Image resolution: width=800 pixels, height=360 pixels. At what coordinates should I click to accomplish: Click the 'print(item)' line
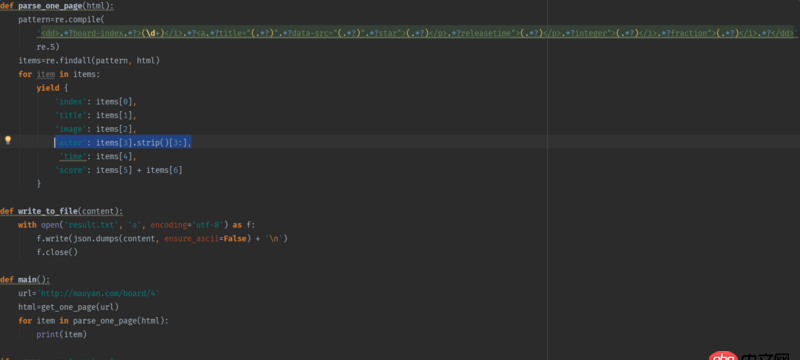(62, 335)
